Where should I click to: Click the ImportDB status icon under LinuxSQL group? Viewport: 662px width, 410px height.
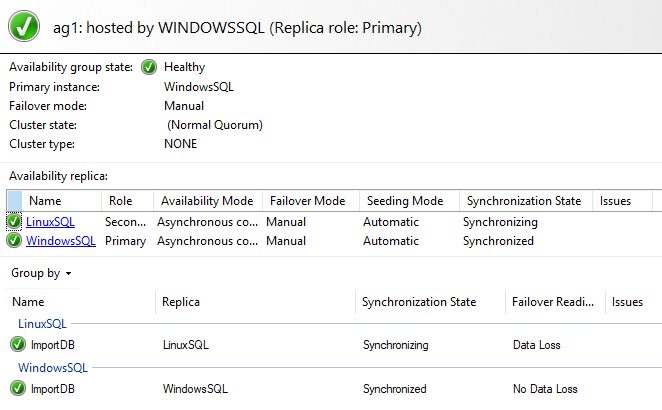coord(18,344)
